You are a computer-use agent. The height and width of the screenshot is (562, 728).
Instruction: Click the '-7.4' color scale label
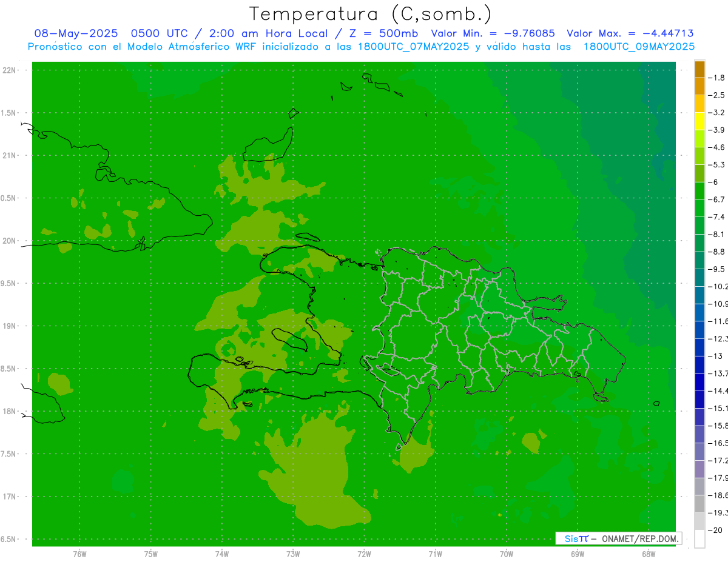click(717, 217)
